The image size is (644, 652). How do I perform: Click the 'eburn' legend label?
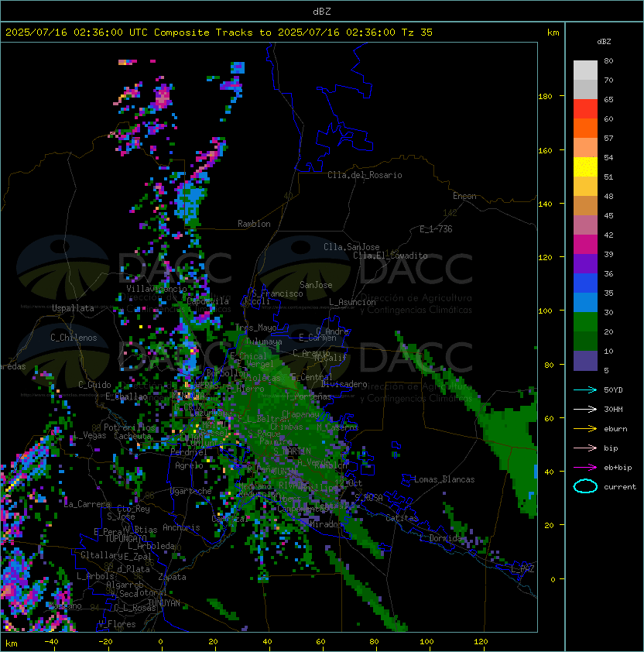click(x=615, y=429)
